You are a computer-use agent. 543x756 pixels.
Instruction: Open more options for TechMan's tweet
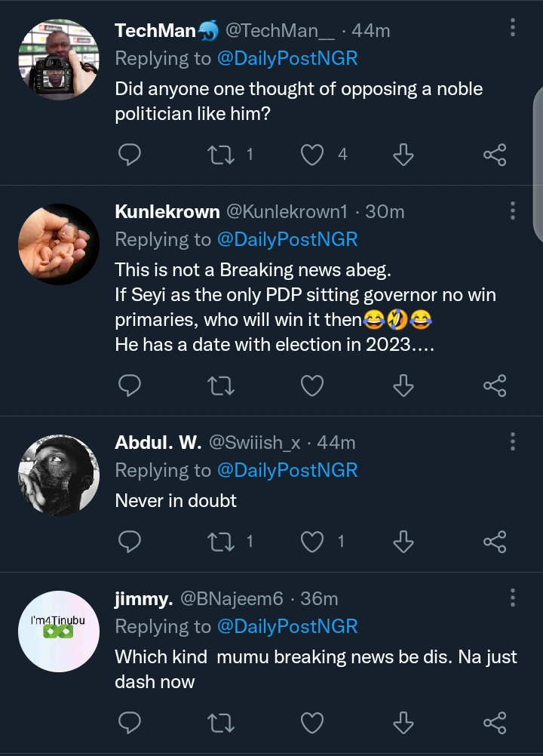point(513,29)
